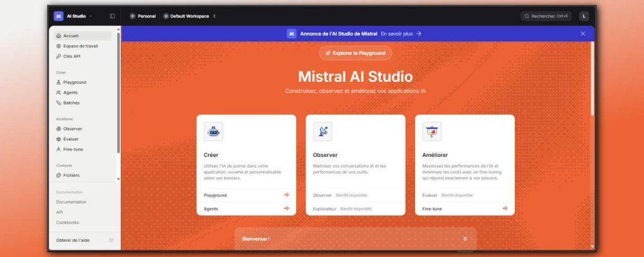Click the Playground flask icon in sidebar
Image resolution: width=644 pixels, height=257 pixels.
tap(58, 83)
